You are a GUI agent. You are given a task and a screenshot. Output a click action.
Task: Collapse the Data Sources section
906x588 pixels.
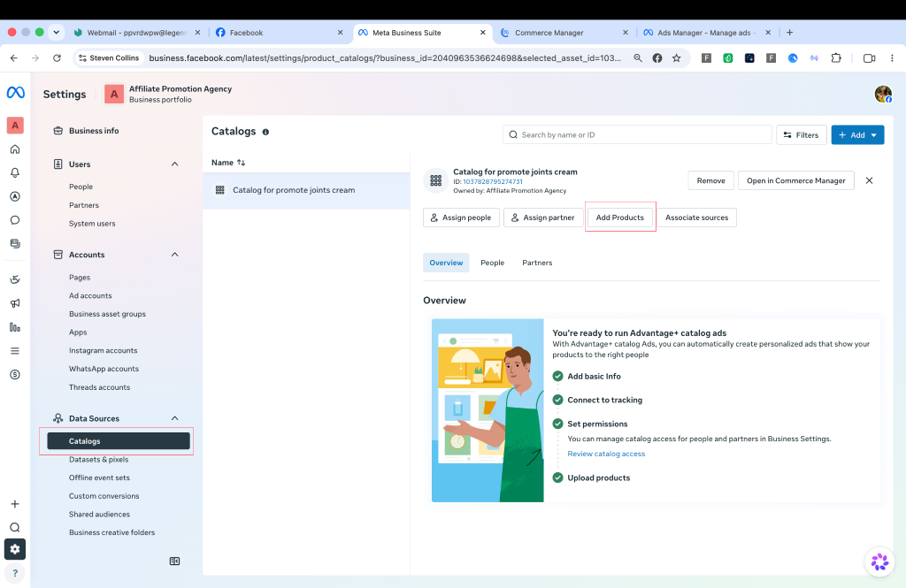point(174,418)
